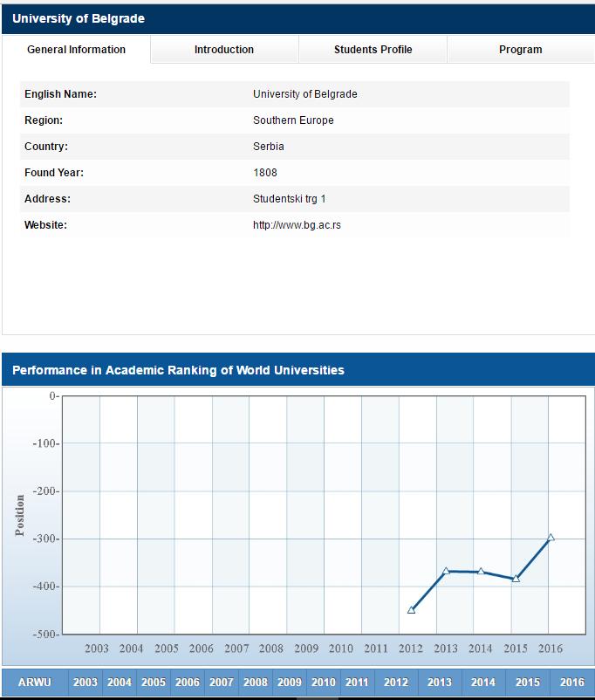Select the 2012 column header in ARWU table
This screenshot has height=700, width=595.
coord(396,683)
